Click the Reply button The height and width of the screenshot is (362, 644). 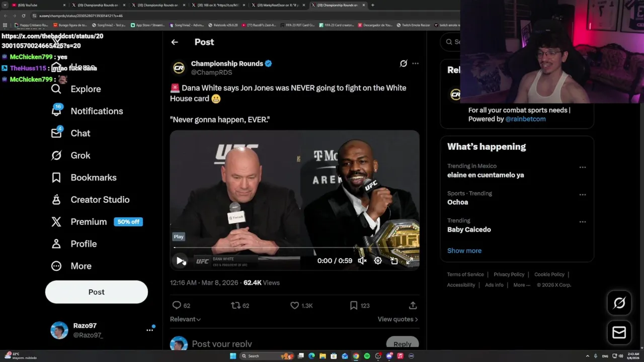point(403,343)
